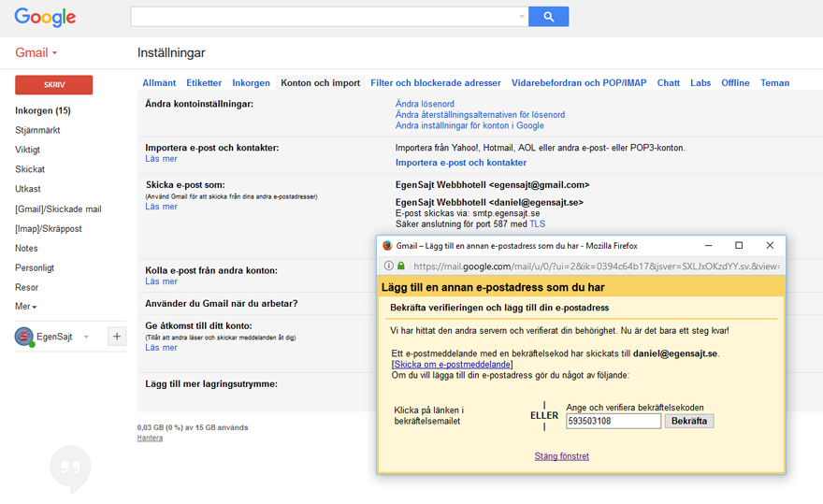The image size is (823, 504).
Task: Close the Firefox popup window
Action: pyautogui.click(x=770, y=246)
